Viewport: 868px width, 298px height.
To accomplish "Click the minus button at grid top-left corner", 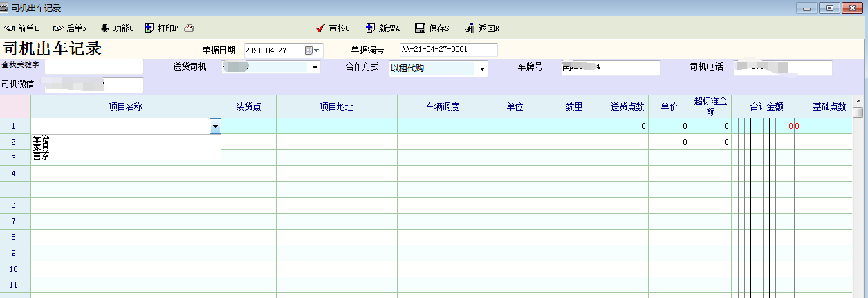I will pos(15,106).
